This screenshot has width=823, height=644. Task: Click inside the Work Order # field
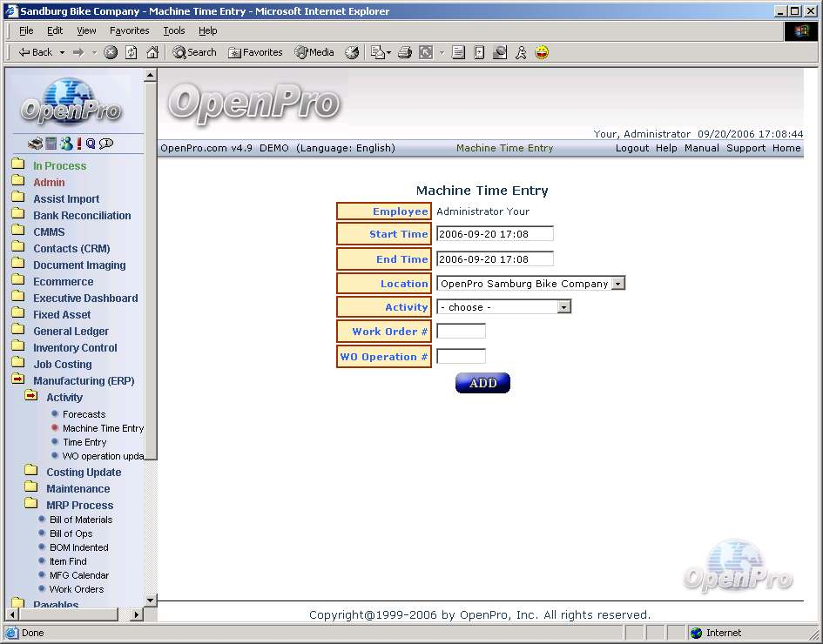461,332
